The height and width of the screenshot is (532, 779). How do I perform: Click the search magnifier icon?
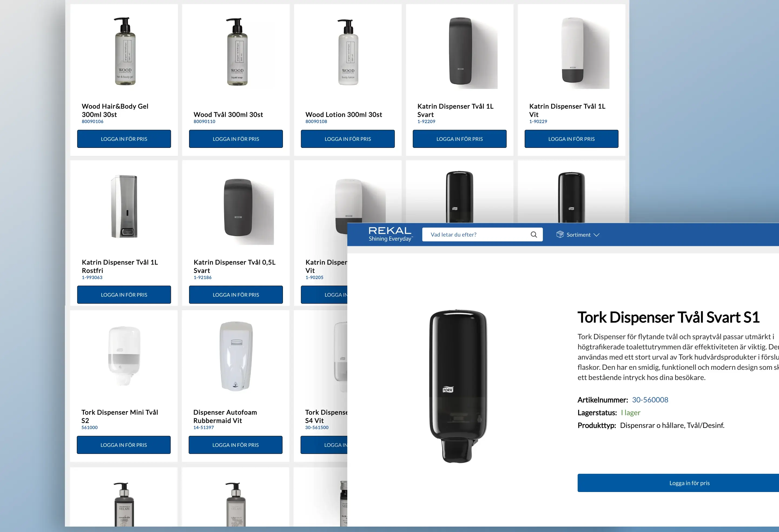(x=534, y=235)
